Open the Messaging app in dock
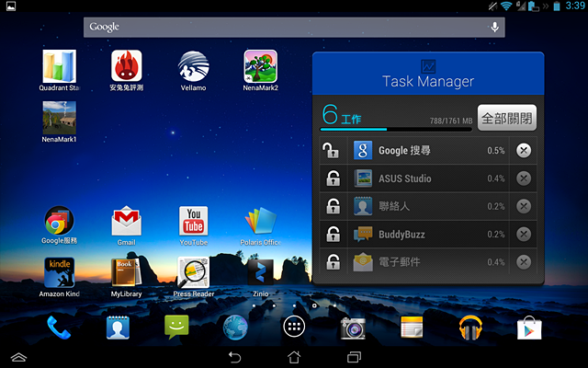Screen dimensions: 588x368 (x=176, y=328)
